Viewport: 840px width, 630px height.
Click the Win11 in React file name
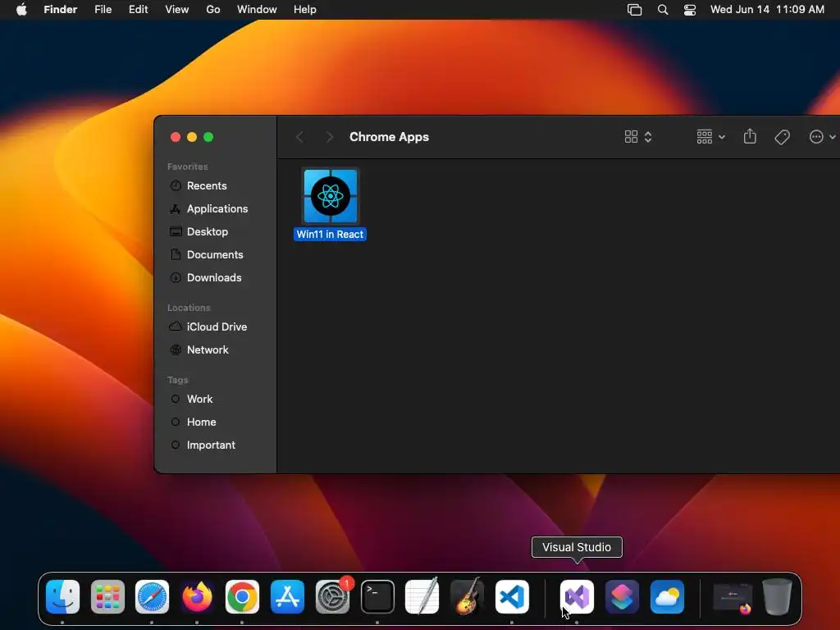tap(330, 235)
